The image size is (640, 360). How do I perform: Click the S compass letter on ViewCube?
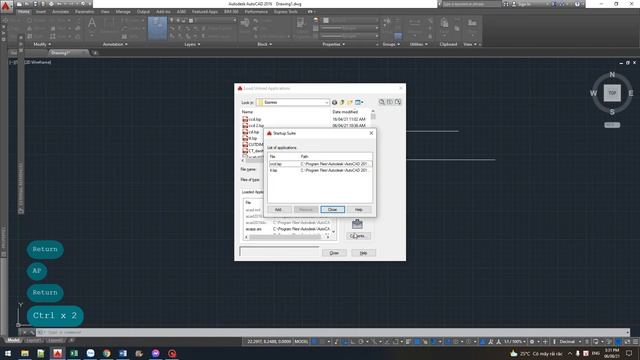[x=612, y=112]
